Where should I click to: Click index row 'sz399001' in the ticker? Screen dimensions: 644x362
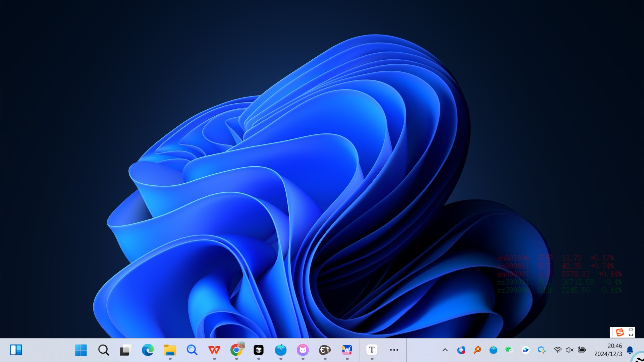559,282
